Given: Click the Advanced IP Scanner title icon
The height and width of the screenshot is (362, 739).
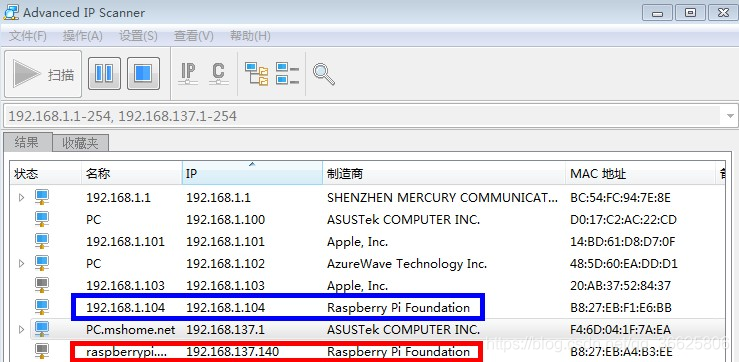Looking at the screenshot, I should [11, 12].
